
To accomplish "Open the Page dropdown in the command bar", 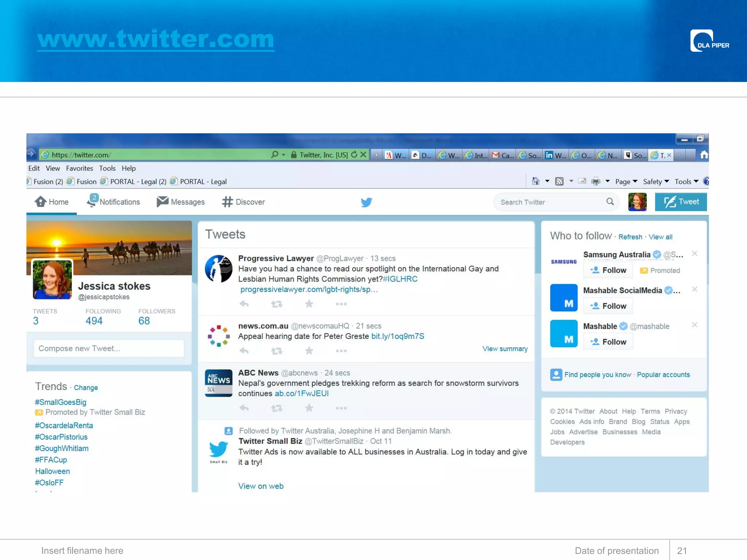I will 626,182.
